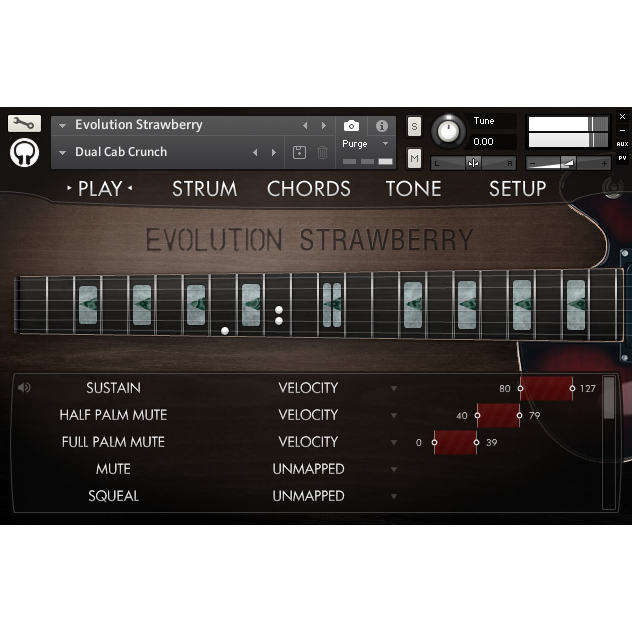632x632 pixels.
Task: Delete snapshot using trash can icon
Action: tap(322, 153)
